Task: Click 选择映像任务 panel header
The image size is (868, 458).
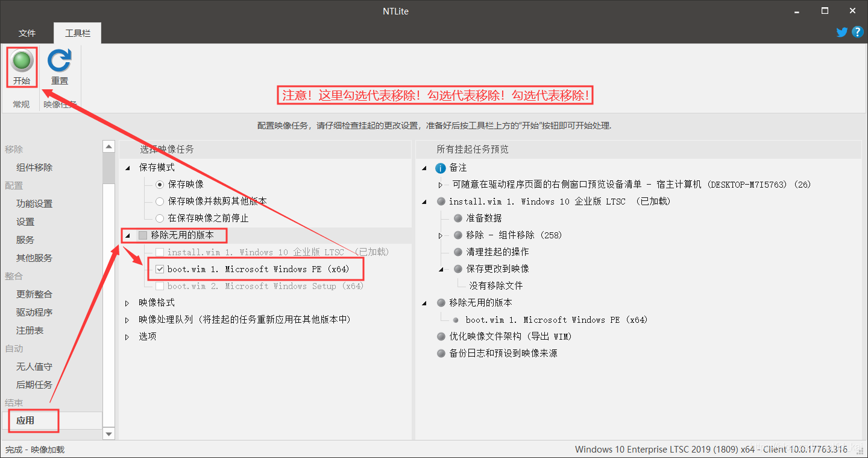Action: (x=265, y=149)
